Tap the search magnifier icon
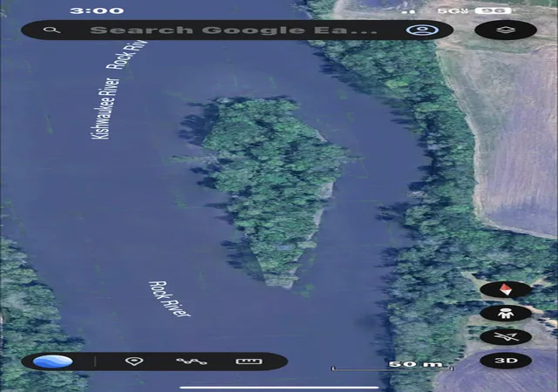This screenshot has width=558, height=392. 52,30
